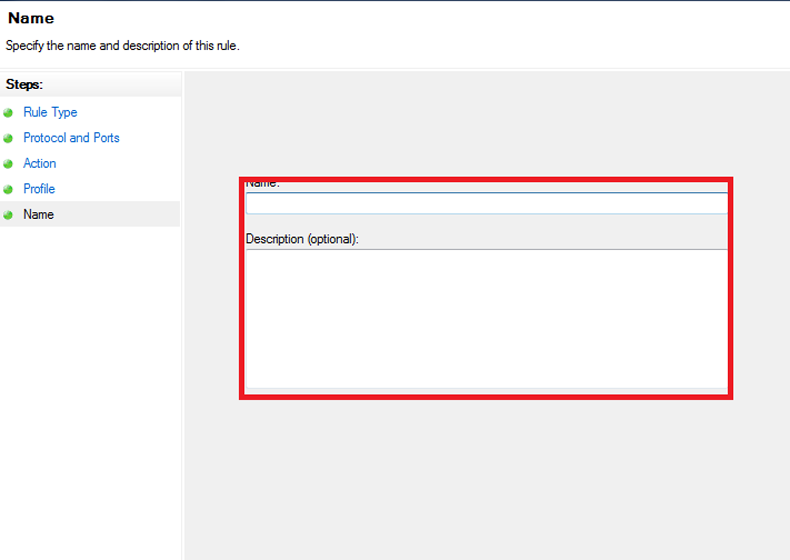Click the green bullet next to Profile

coord(8,189)
